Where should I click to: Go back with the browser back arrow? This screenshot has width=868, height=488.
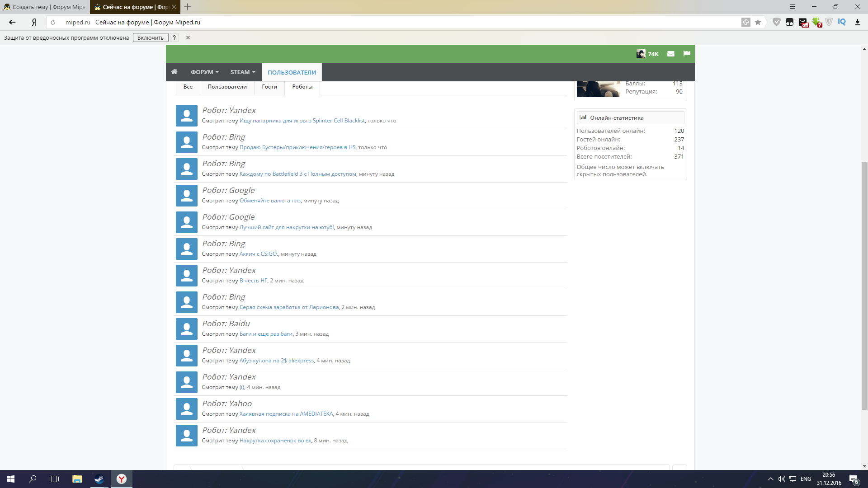12,22
